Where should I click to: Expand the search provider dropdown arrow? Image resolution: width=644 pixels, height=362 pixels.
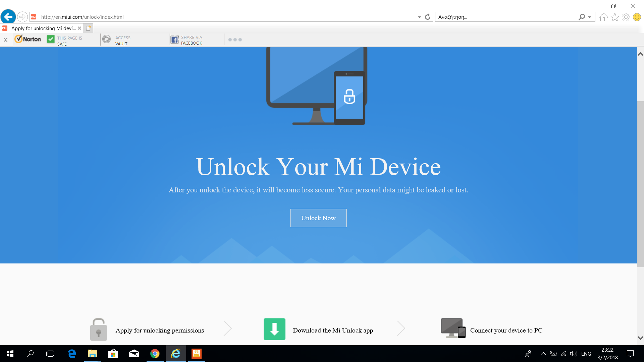[590, 17]
